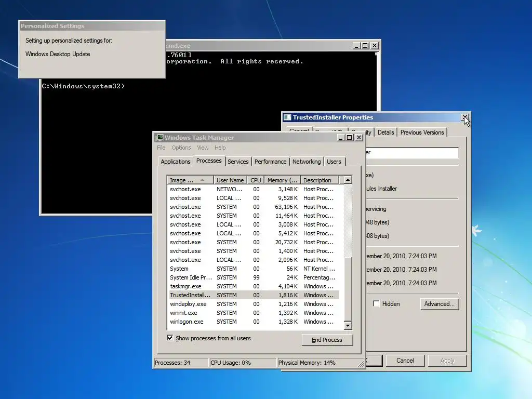
Task: Minimize the Windows Task Manager window
Action: pyautogui.click(x=341, y=137)
